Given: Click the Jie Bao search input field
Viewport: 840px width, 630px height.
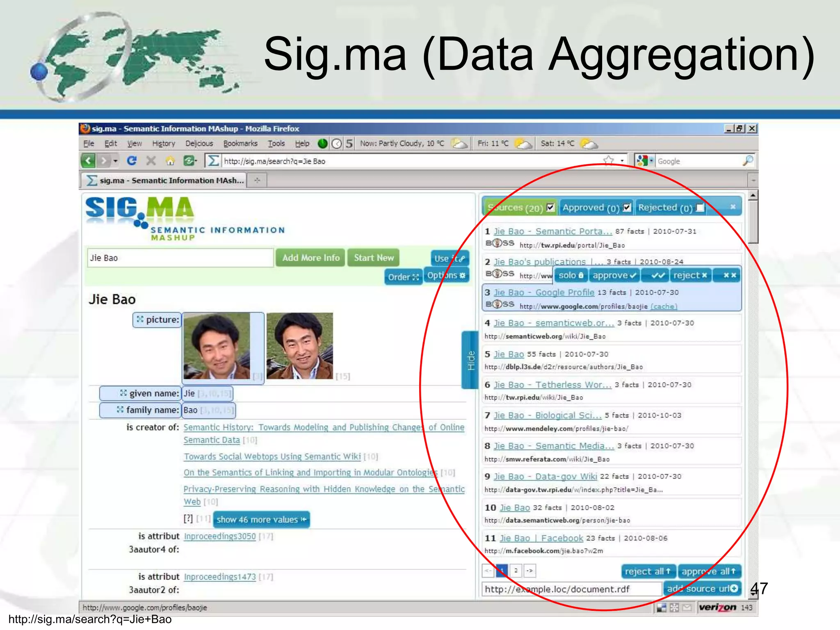Looking at the screenshot, I should click(180, 258).
